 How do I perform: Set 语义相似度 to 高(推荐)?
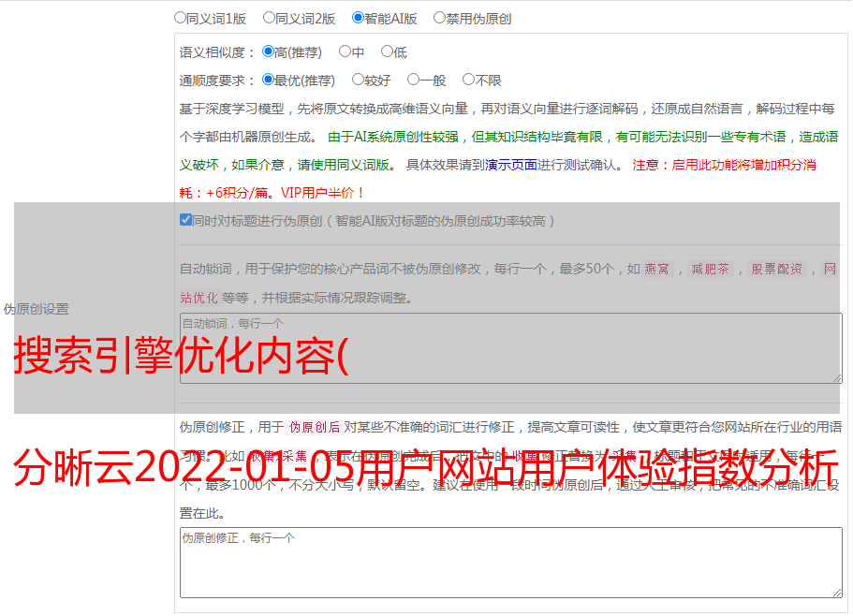pos(268,51)
